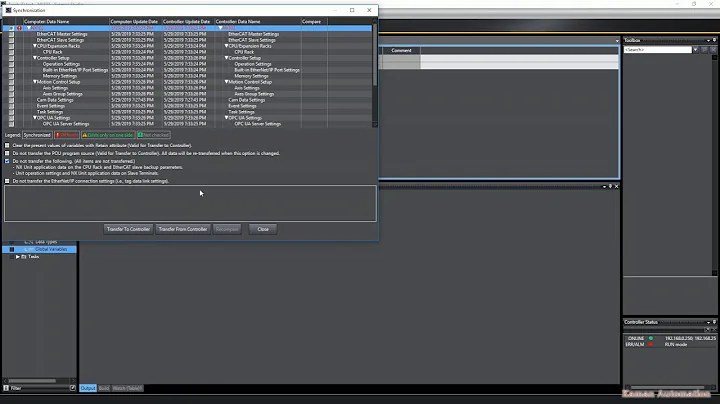Viewport: 720px width, 404px height.
Task: Toggle checkbox on CPU Rack row
Action: [11, 52]
